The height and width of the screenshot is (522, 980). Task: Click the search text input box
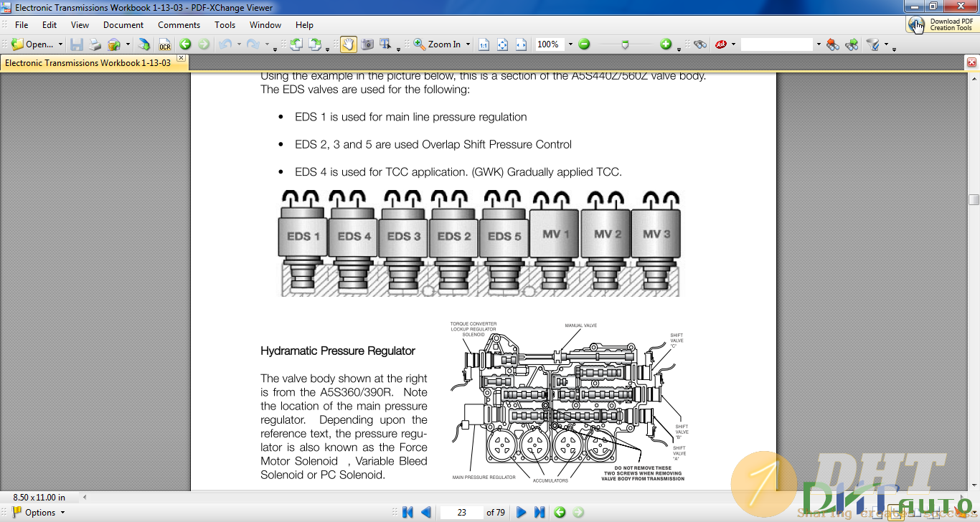pos(777,44)
